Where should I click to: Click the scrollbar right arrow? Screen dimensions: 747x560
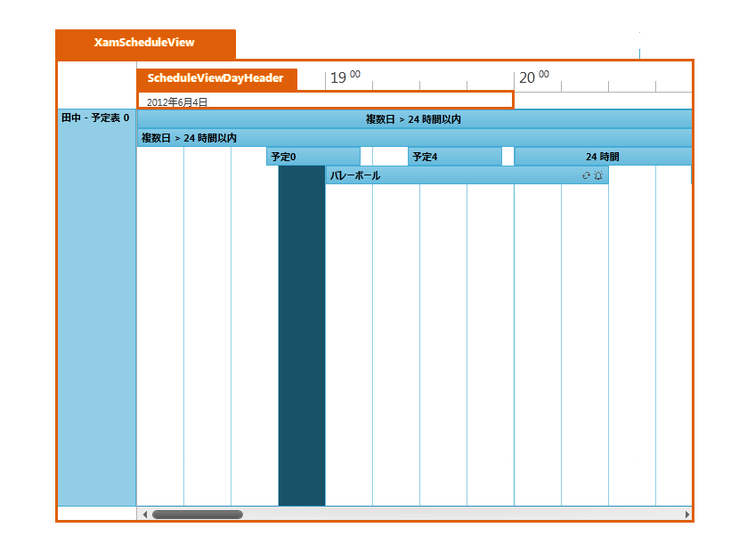[x=686, y=515]
